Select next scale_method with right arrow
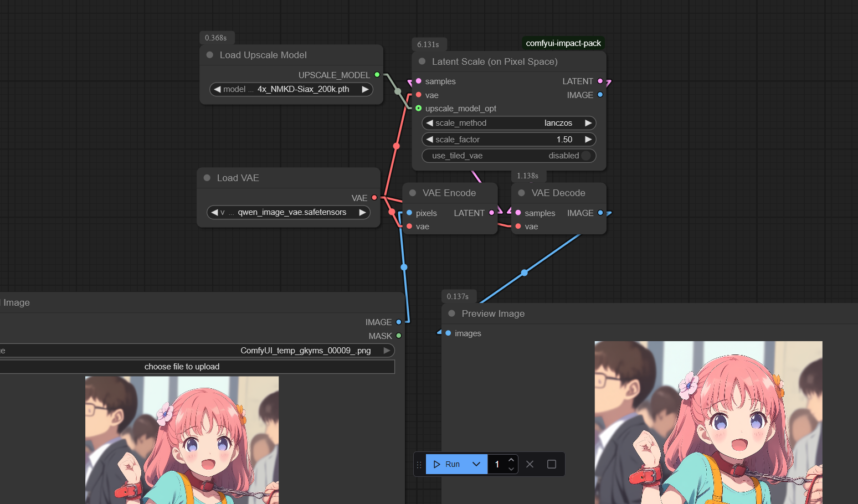858x504 pixels. click(x=588, y=123)
